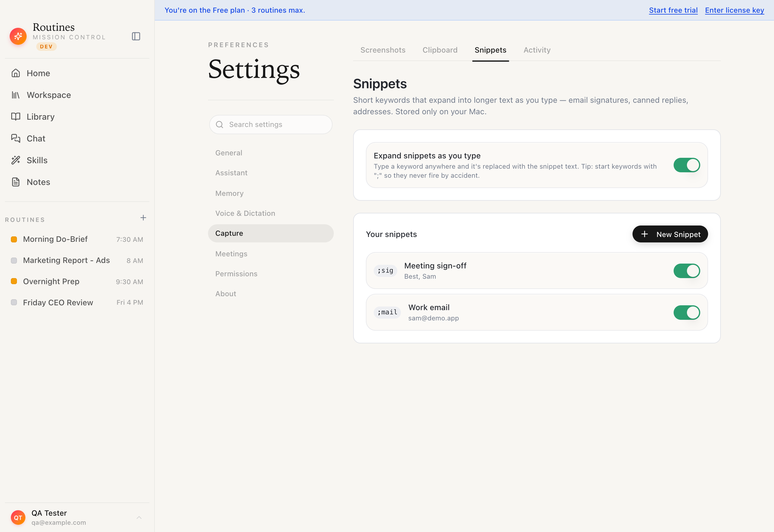The height and width of the screenshot is (532, 774).
Task: Click the 7:30 AM schedule time
Action: click(130, 239)
